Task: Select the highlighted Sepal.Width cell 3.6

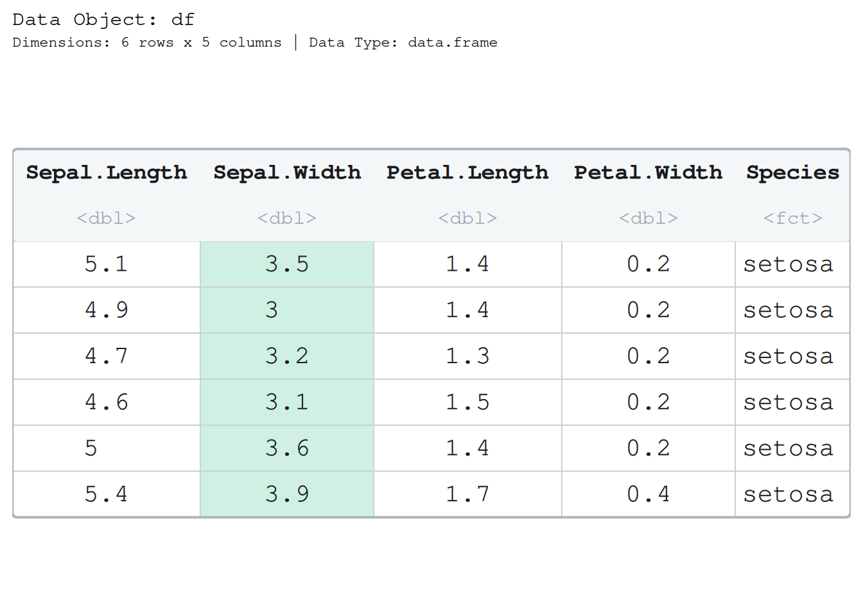Action: pos(287,448)
